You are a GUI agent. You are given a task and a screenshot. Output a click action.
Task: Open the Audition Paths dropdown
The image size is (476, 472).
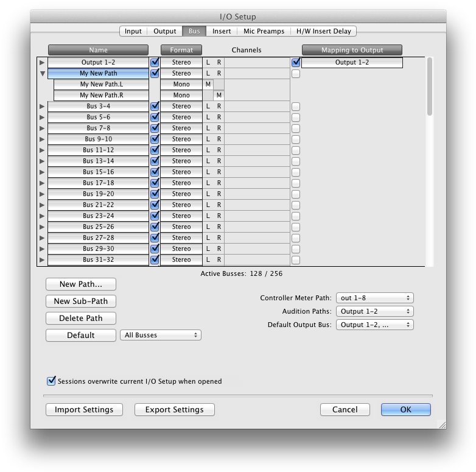pyautogui.click(x=374, y=311)
